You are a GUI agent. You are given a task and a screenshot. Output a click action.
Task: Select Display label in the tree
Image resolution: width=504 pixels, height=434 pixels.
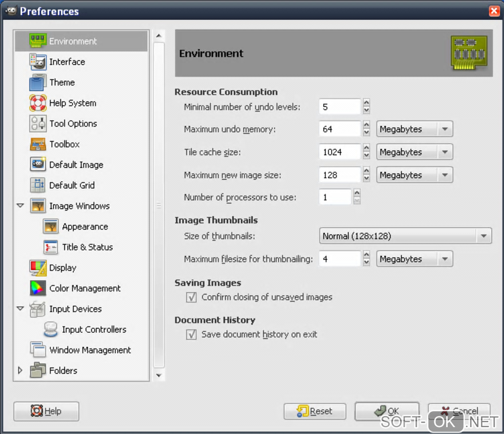pyautogui.click(x=63, y=268)
